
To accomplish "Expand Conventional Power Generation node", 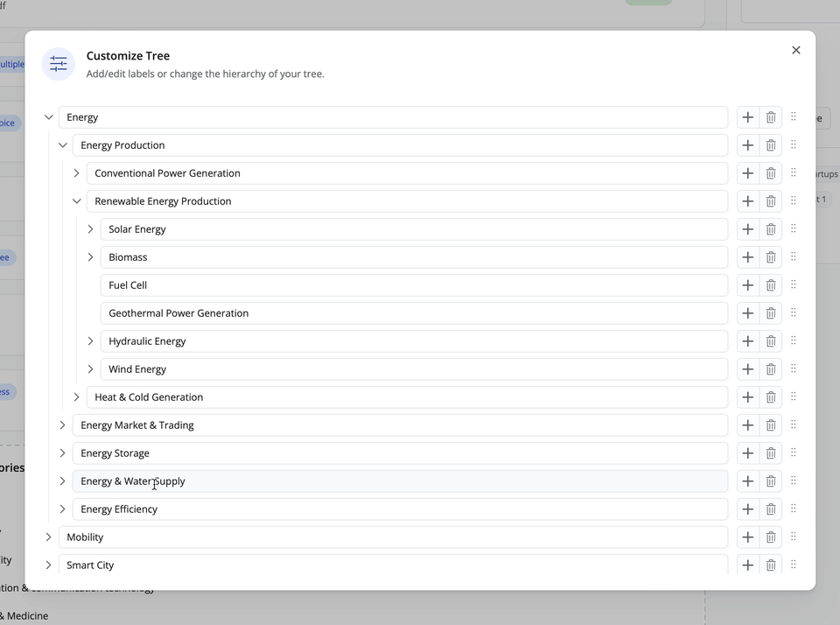I will tap(77, 173).
